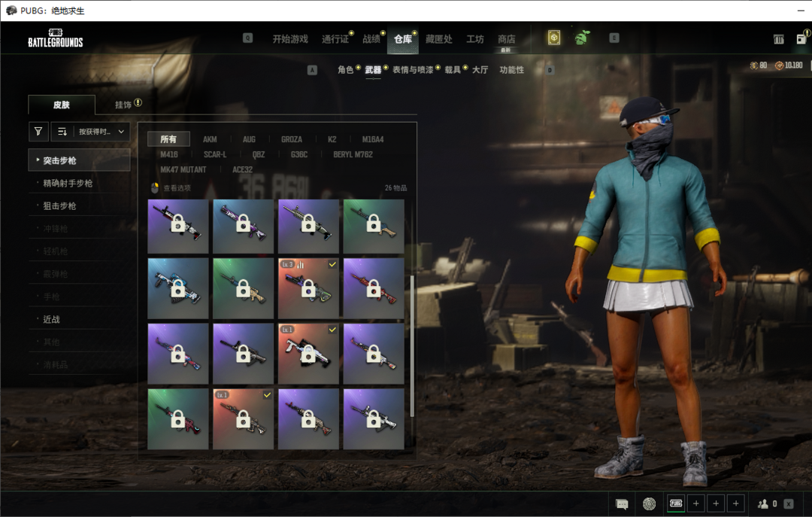Open the 开始游戏 menu
This screenshot has width=812, height=517.
[x=290, y=39]
